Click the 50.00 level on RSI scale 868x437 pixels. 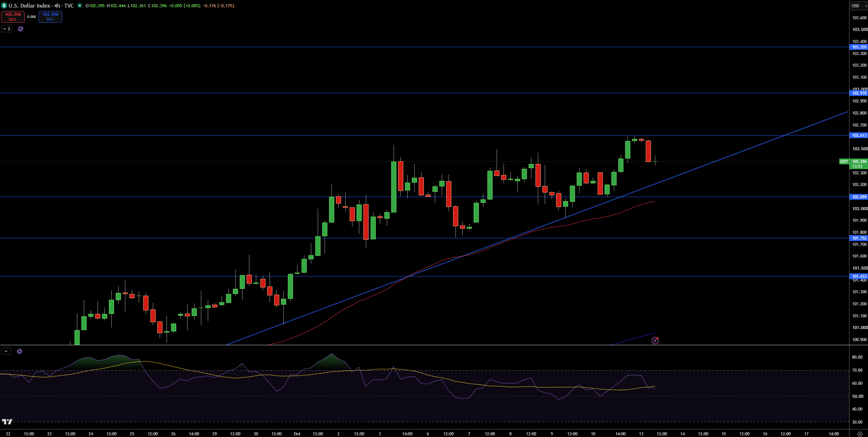coord(857,396)
